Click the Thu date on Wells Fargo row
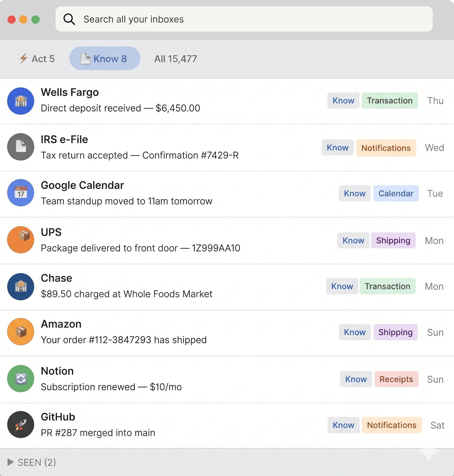The image size is (454, 476). tap(435, 101)
